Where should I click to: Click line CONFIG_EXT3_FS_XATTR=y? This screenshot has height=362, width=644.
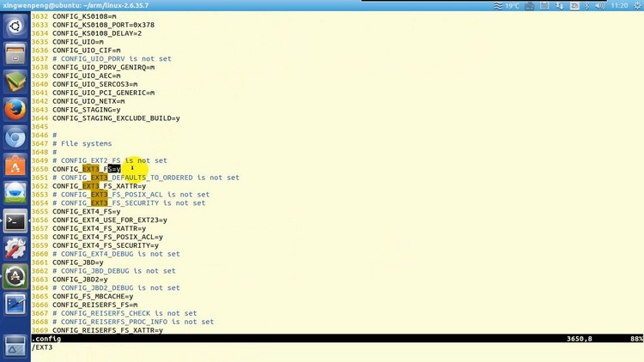pos(99,186)
